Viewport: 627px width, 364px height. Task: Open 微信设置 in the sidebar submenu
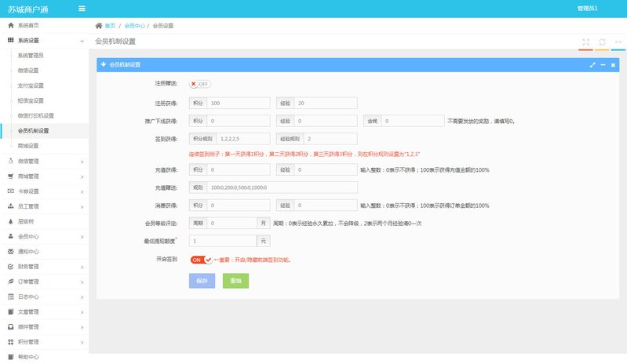click(x=28, y=71)
